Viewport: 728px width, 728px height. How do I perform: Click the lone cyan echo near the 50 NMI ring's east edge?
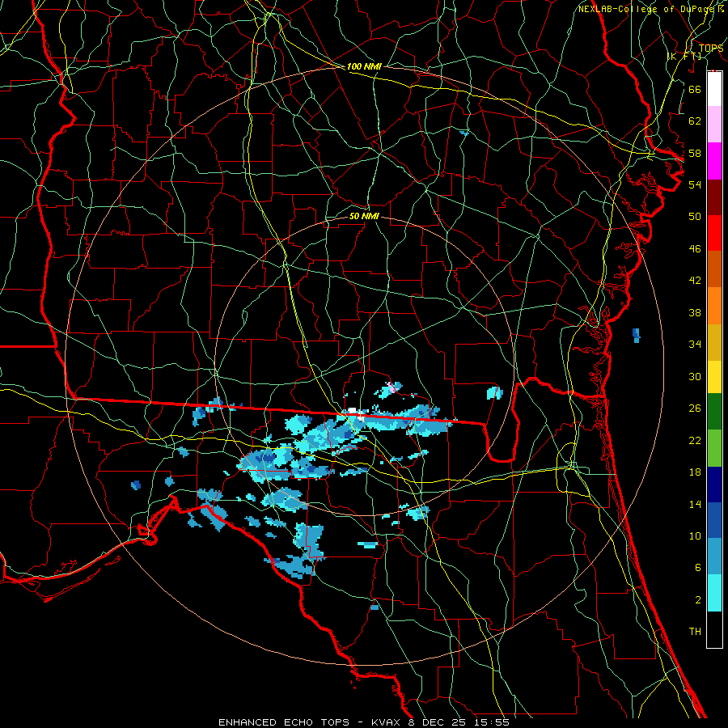click(x=495, y=393)
